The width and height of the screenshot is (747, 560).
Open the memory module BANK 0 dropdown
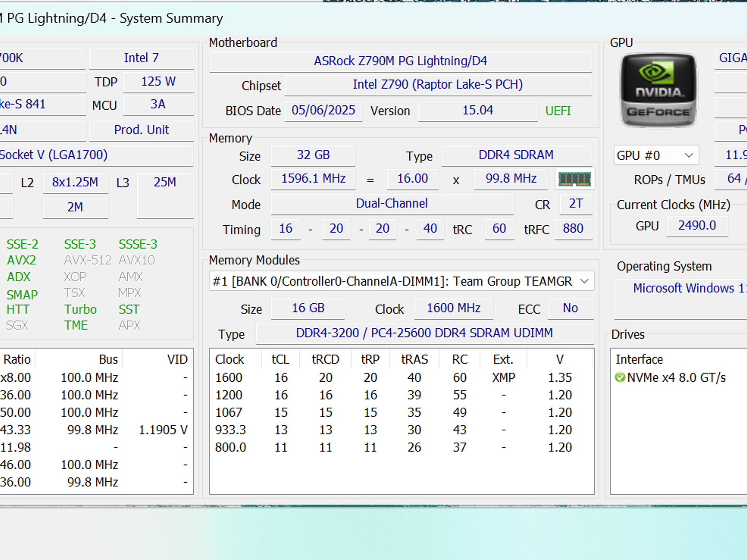402,281
